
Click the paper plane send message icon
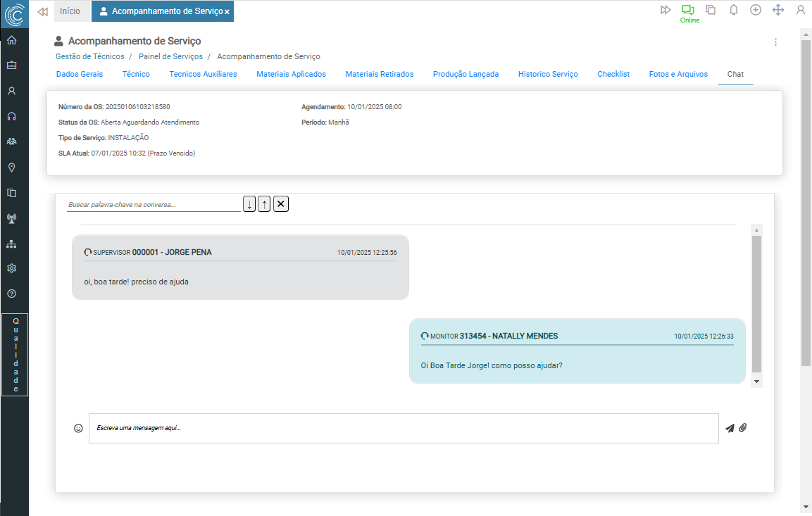730,428
